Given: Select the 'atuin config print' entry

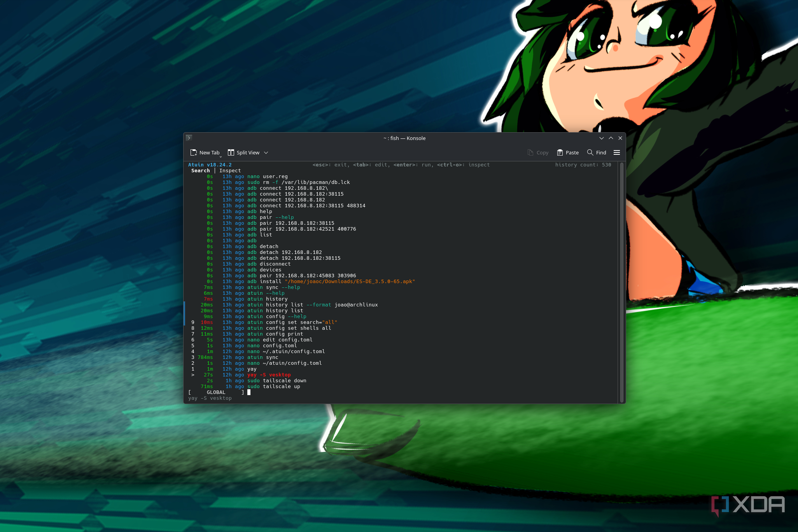Looking at the screenshot, I should tap(275, 334).
